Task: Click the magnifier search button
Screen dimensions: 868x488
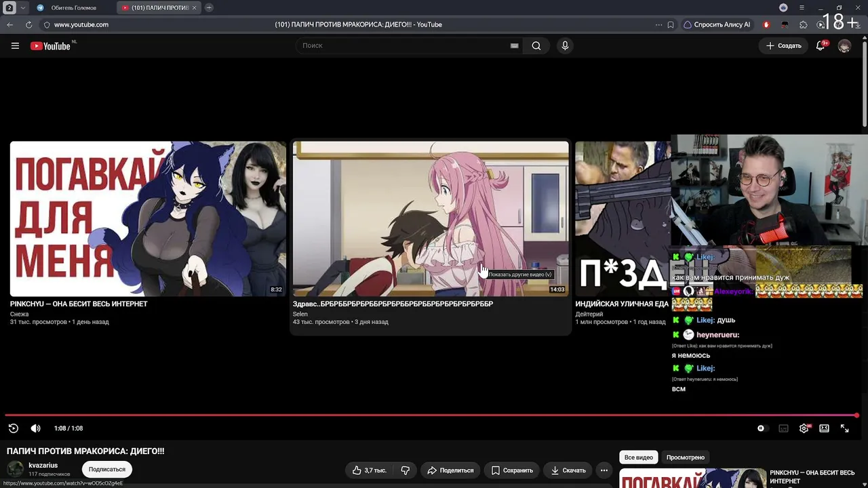Action: (x=536, y=45)
